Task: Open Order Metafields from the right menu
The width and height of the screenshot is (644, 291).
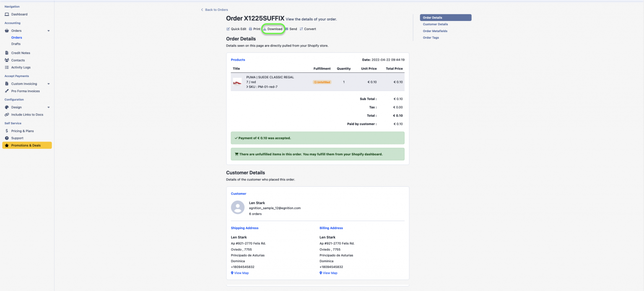Action: 435,31
